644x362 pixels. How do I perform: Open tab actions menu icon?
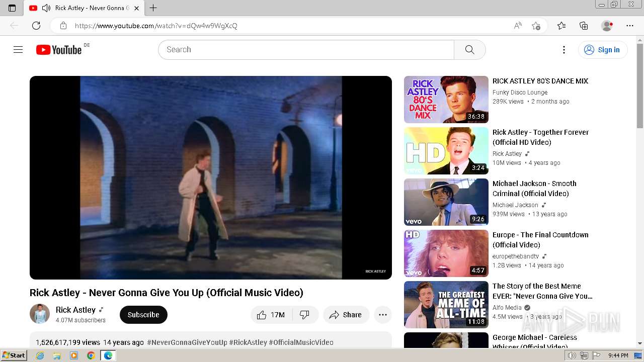tap(12, 8)
